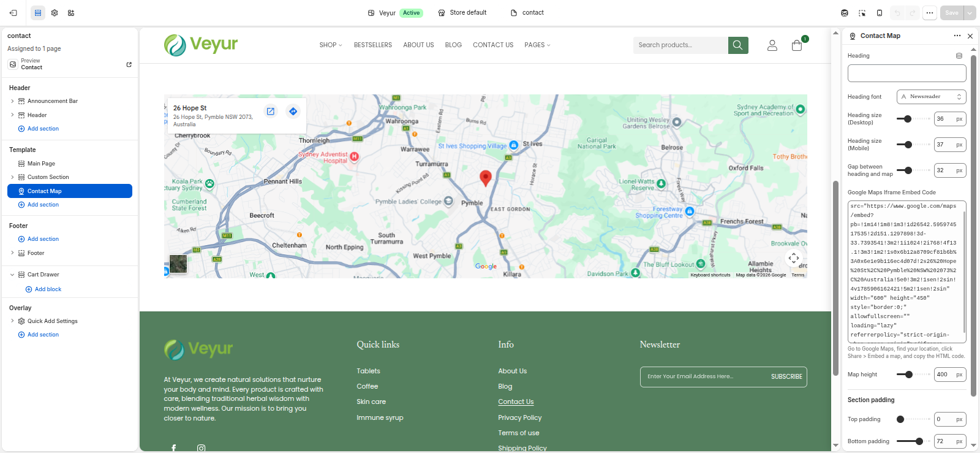The width and height of the screenshot is (980, 453).
Task: Click the Facebook icon in footer
Action: (x=174, y=448)
